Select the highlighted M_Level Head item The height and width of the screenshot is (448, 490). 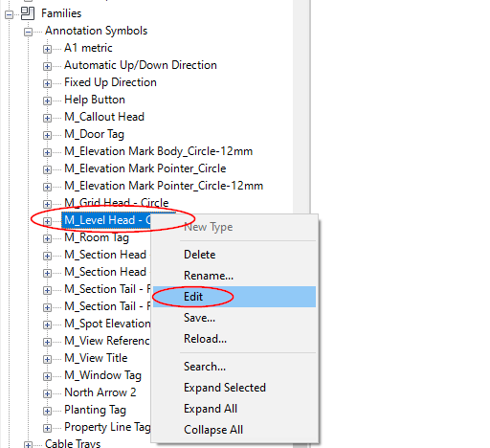[x=107, y=220]
